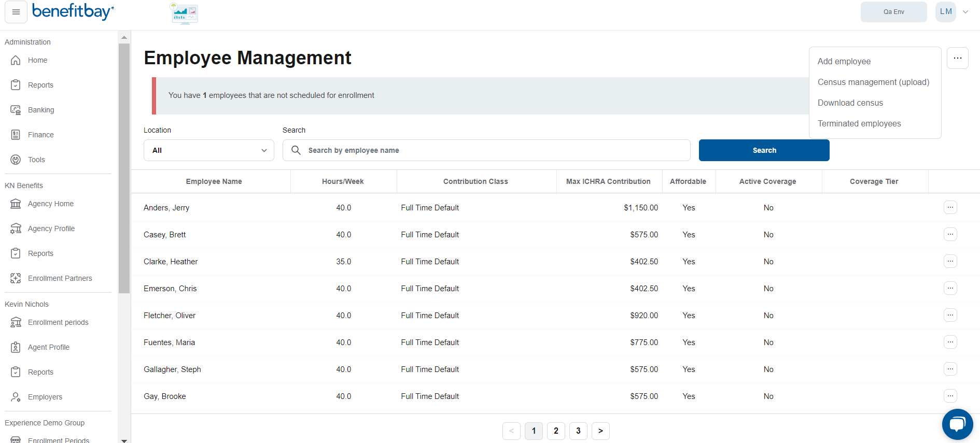Click the dashboard chart icon in header

click(185, 13)
